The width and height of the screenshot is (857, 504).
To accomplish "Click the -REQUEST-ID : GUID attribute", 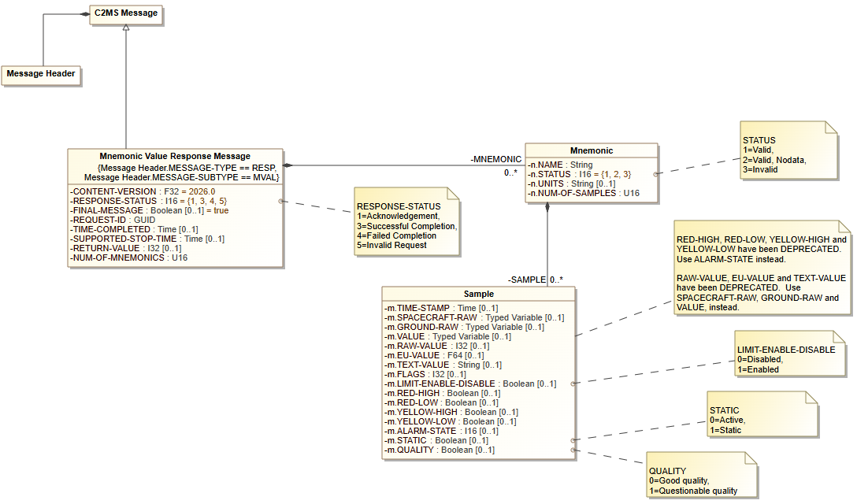I will point(113,220).
